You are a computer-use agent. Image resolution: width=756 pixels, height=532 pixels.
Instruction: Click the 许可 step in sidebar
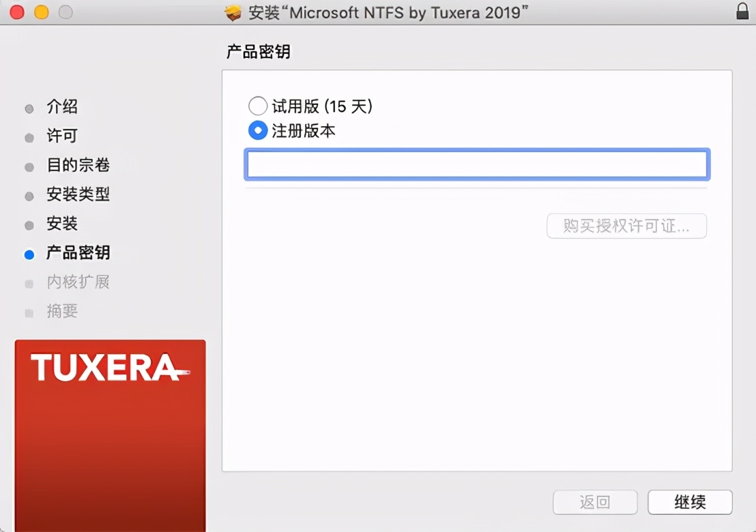61,136
